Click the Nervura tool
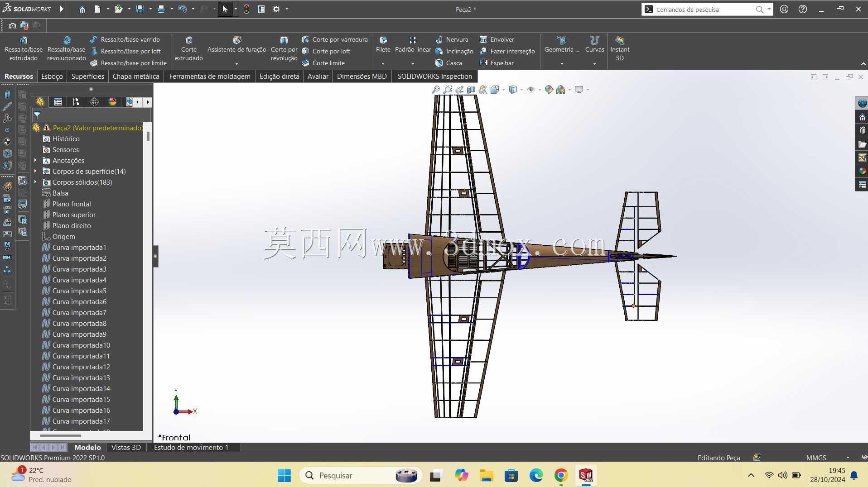 [452, 39]
